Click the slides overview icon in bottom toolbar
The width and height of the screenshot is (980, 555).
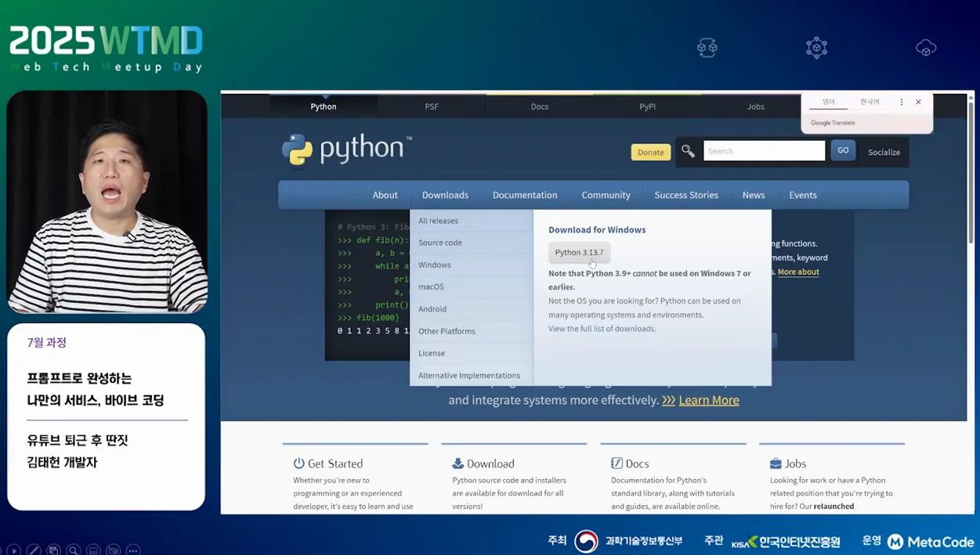53,550
